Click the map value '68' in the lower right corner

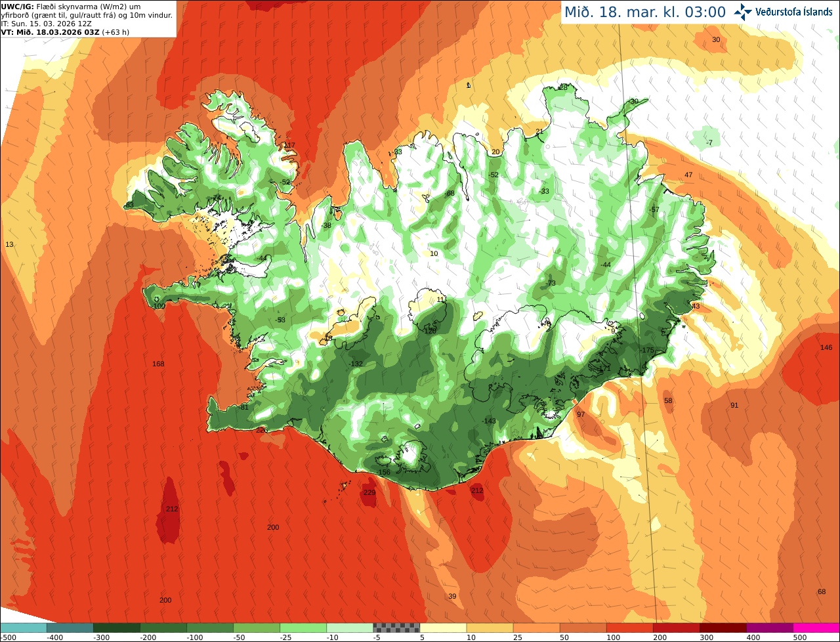[x=822, y=591]
